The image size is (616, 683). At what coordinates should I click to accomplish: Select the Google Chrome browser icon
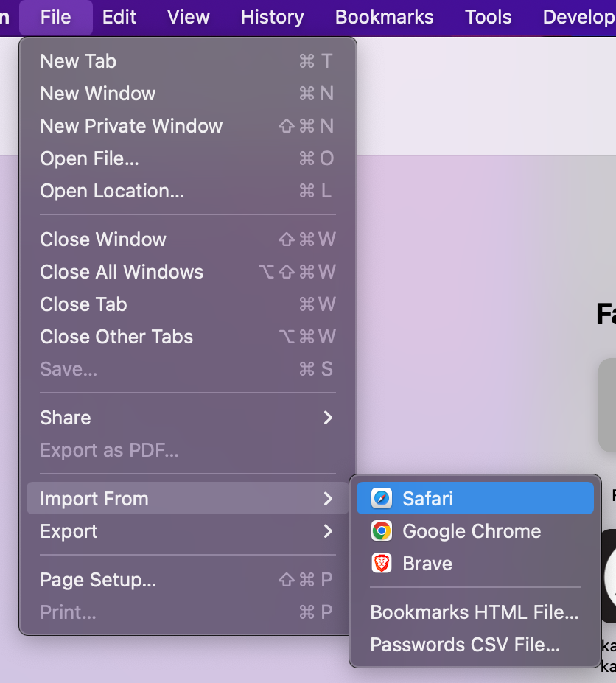(x=383, y=530)
